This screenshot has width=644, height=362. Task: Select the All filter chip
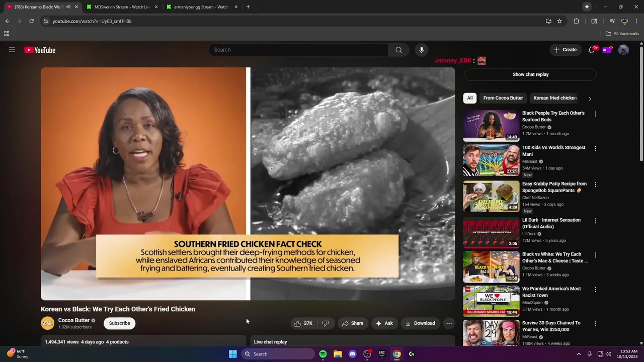[470, 98]
